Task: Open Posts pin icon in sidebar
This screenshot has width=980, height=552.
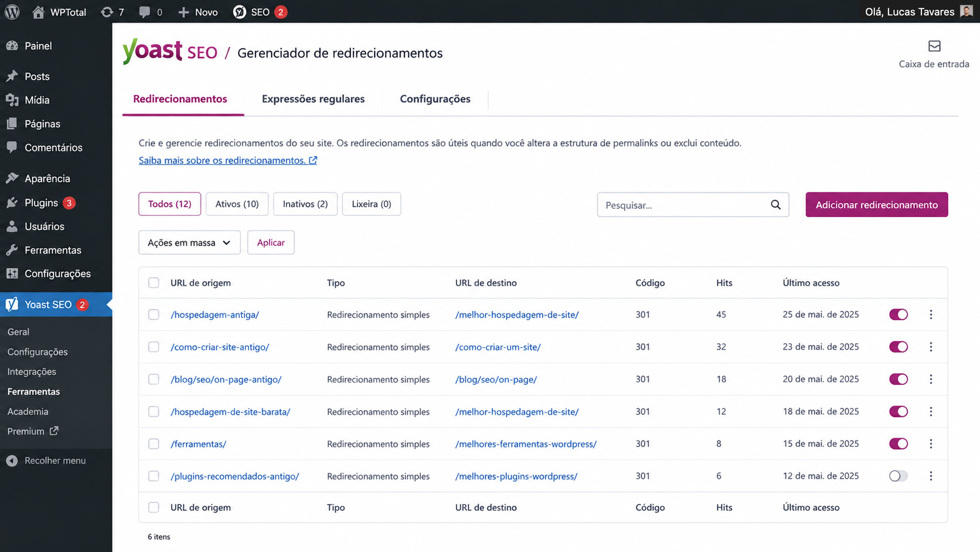Action: pos(12,76)
